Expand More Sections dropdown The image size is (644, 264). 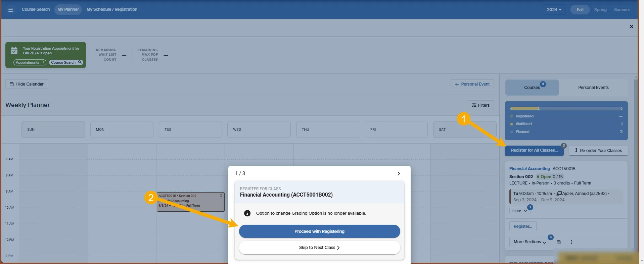(x=530, y=242)
